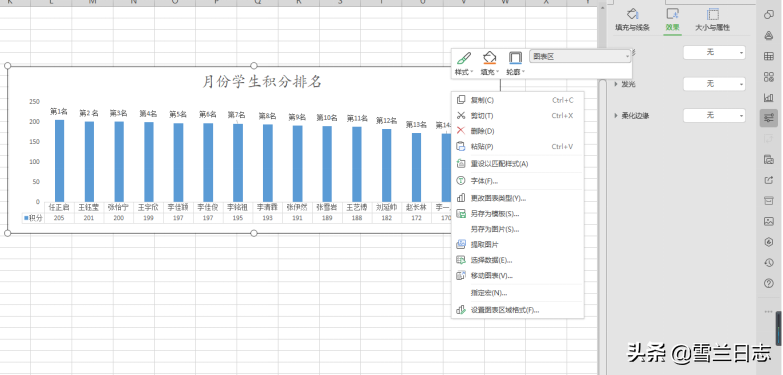Click the bar chart icon in sidebar
The width and height of the screenshot is (783, 375).
click(769, 97)
